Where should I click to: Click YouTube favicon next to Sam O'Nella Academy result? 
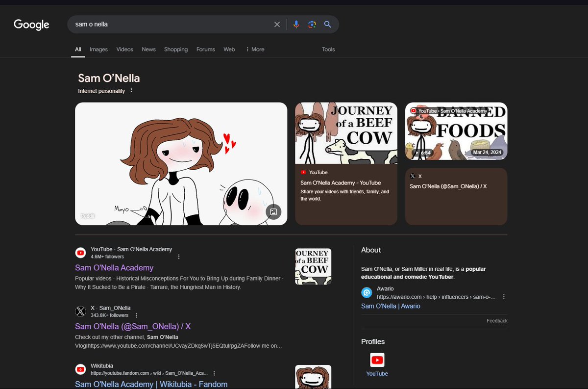coord(80,253)
